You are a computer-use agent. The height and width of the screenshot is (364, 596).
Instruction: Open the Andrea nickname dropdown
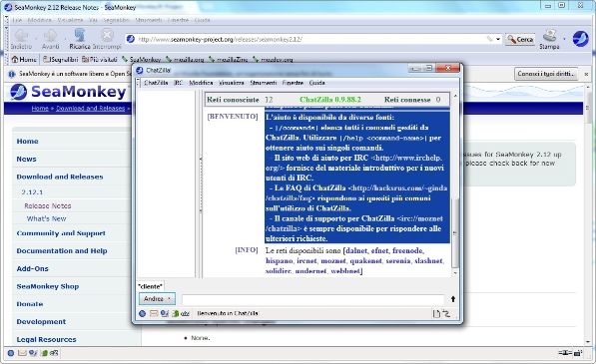(x=157, y=299)
